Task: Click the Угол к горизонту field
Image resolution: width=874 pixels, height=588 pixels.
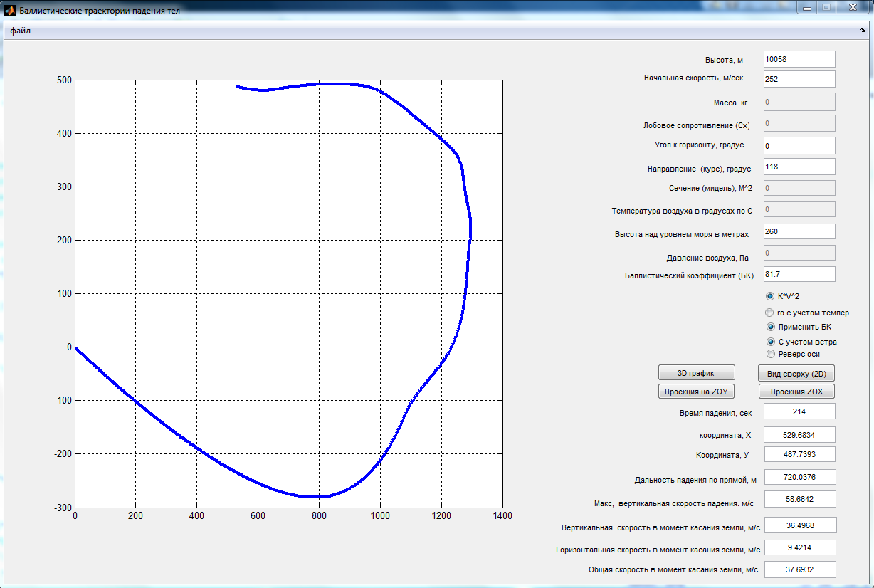Action: click(799, 145)
